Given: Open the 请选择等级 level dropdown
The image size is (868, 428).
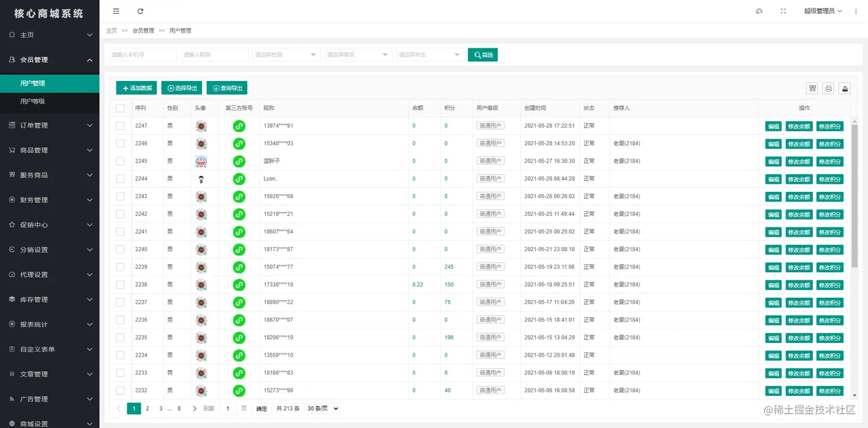Looking at the screenshot, I should (x=358, y=55).
